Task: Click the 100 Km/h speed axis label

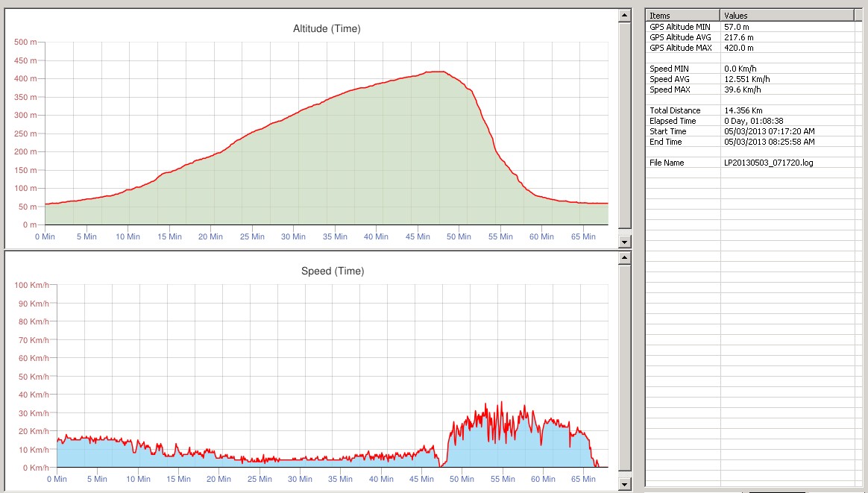Action: tap(31, 285)
